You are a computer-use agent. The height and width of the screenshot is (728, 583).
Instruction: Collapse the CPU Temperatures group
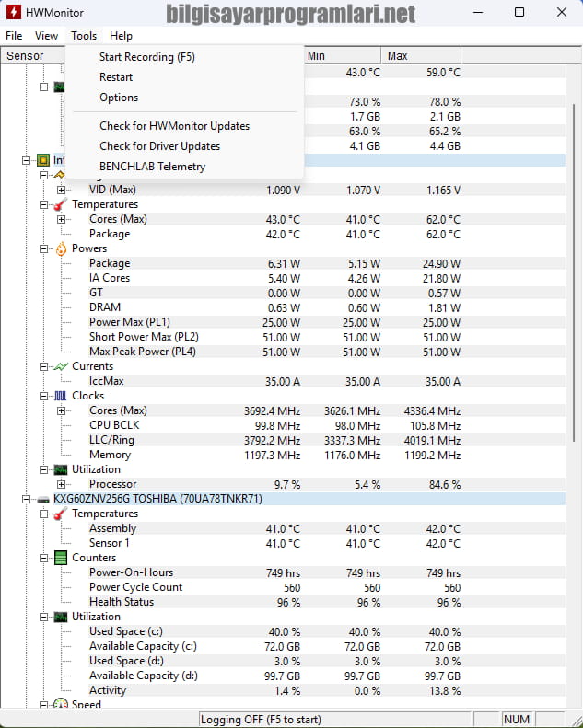[43, 204]
